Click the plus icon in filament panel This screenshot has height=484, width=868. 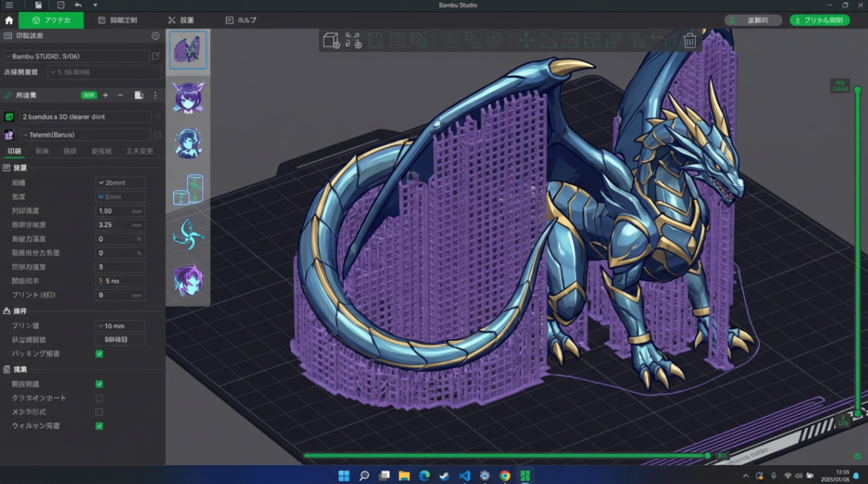point(106,95)
